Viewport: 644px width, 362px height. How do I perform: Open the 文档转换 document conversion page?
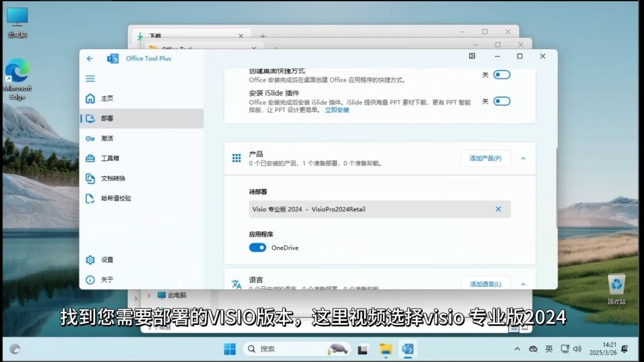coord(142,178)
